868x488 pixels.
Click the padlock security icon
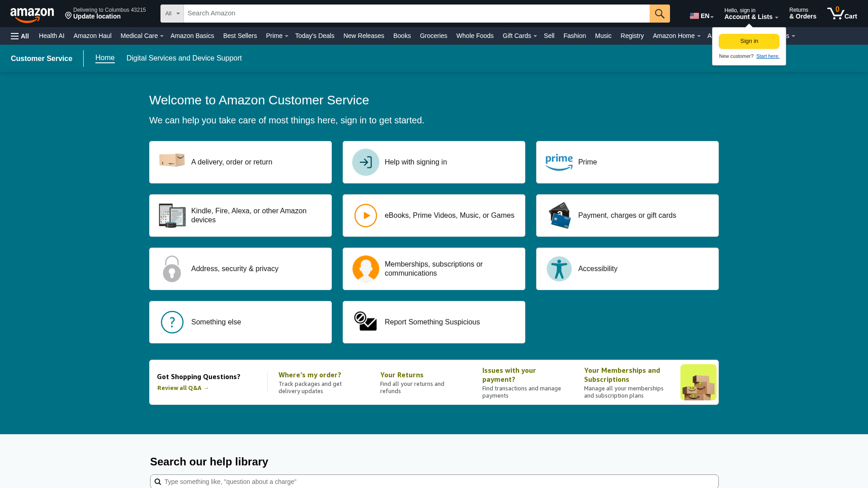172,269
